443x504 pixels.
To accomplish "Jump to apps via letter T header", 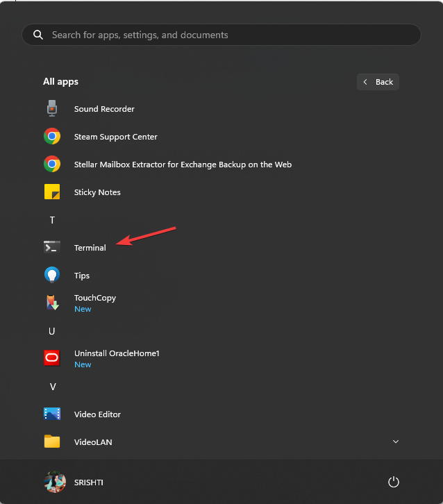I will (52, 220).
